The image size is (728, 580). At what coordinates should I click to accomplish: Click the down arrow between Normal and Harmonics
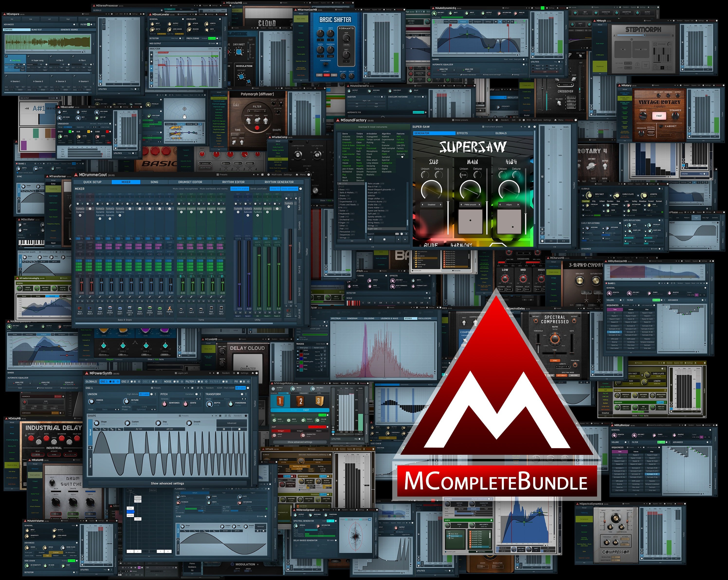[90, 448]
